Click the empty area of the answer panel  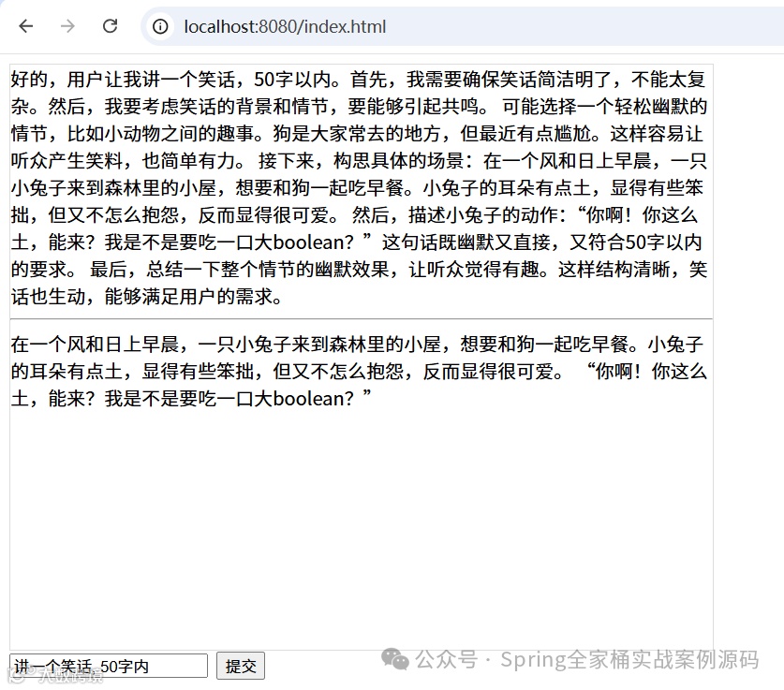(361, 530)
